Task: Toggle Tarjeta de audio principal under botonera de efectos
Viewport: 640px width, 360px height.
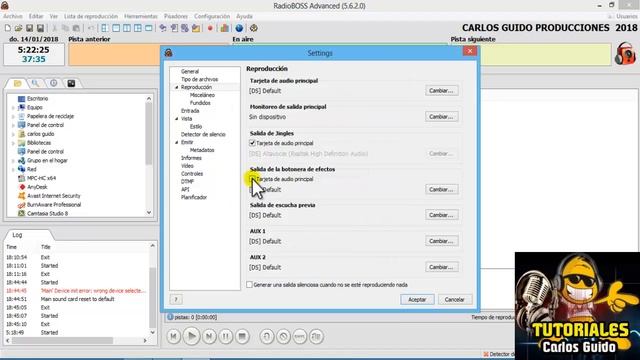Action: pos(252,179)
